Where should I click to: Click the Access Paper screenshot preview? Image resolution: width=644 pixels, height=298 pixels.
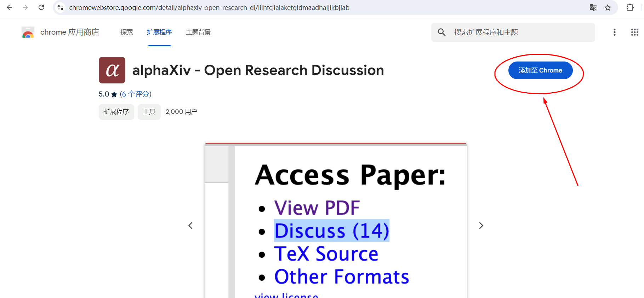point(336,221)
